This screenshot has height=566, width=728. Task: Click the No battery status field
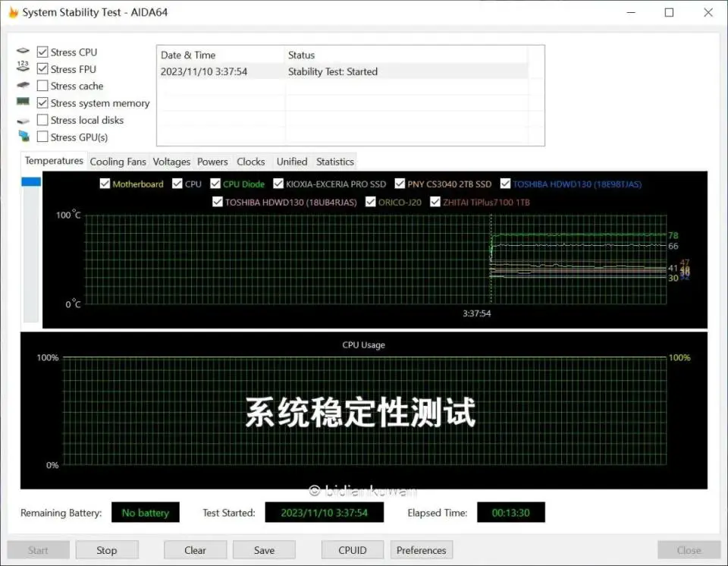click(x=146, y=513)
